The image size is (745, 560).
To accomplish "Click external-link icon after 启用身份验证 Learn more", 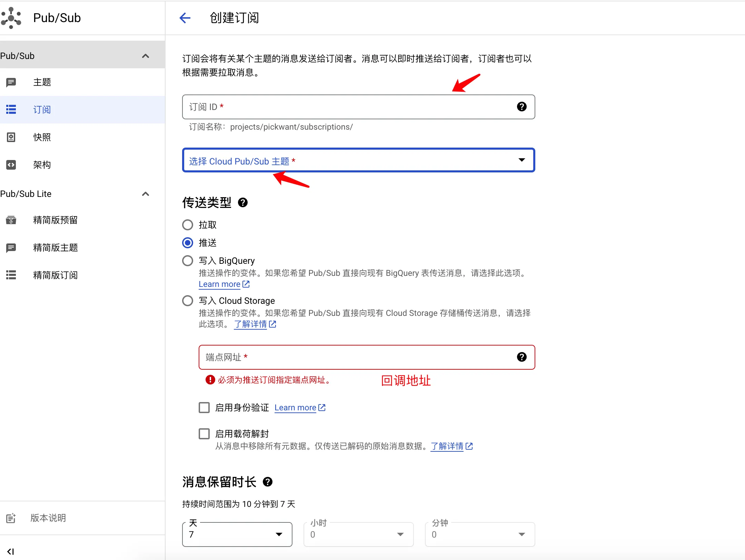I will 322,408.
